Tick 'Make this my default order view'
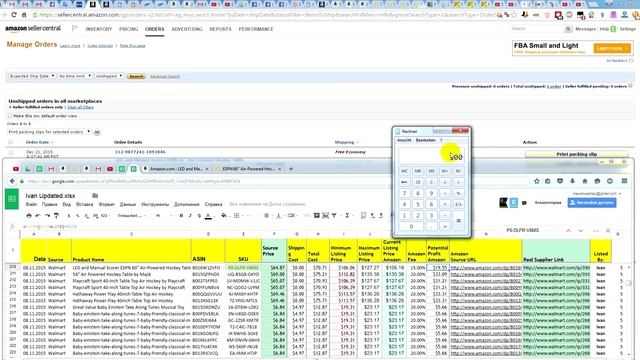 [x=10, y=116]
